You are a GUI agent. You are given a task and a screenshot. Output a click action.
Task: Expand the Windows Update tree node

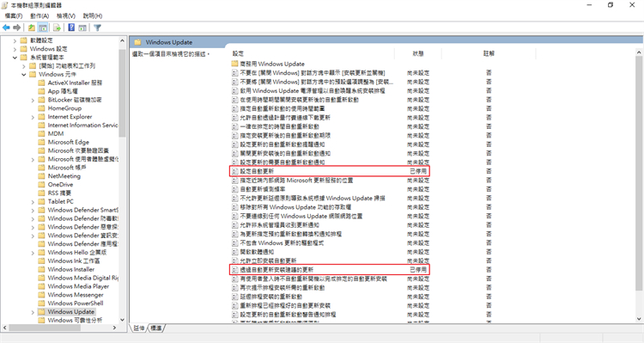pyautogui.click(x=33, y=312)
